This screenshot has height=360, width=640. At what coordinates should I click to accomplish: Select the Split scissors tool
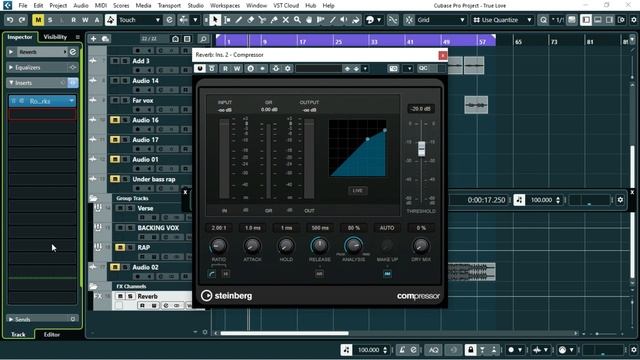[262, 20]
